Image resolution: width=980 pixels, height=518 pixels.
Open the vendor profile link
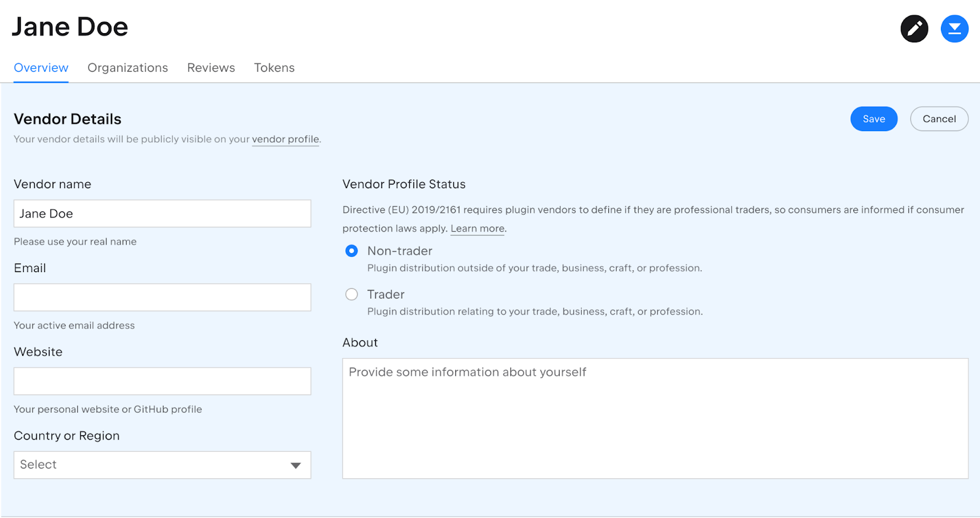click(x=285, y=139)
